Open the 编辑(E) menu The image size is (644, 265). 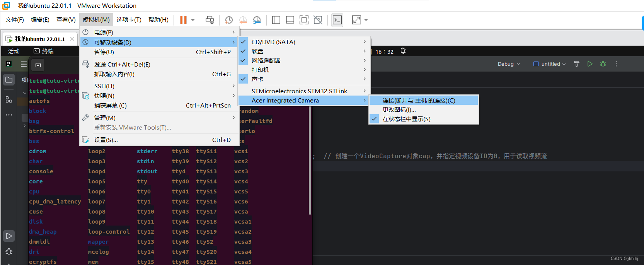[x=40, y=20]
